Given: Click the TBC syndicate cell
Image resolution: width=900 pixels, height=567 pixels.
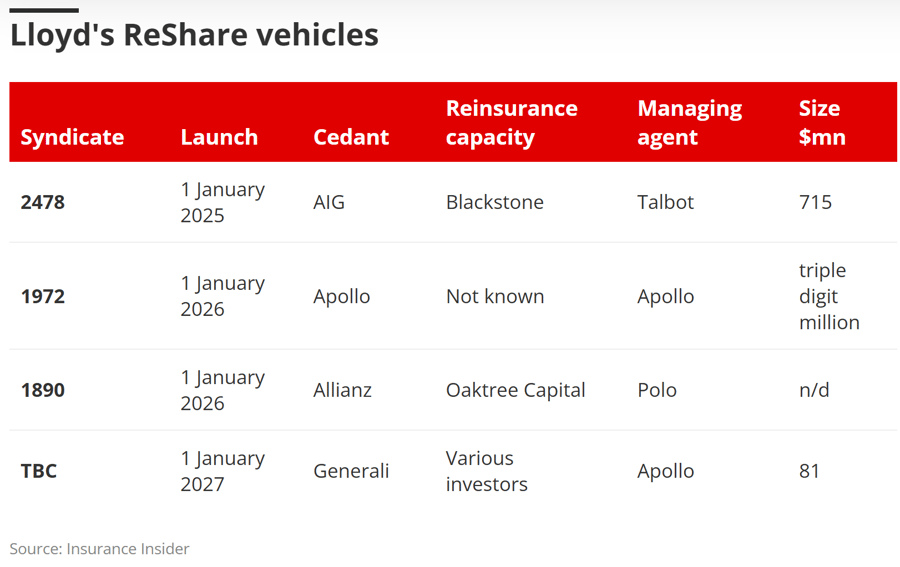Looking at the screenshot, I should (39, 471).
